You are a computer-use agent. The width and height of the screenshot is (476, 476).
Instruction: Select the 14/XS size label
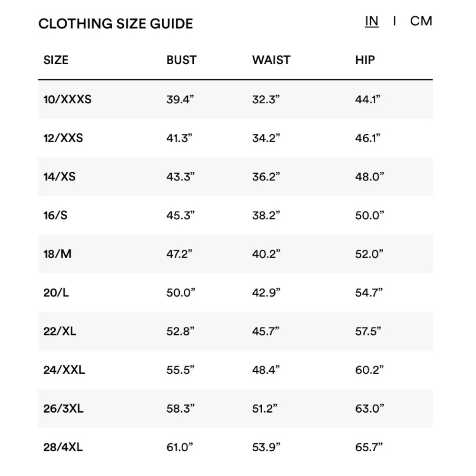[59, 177]
